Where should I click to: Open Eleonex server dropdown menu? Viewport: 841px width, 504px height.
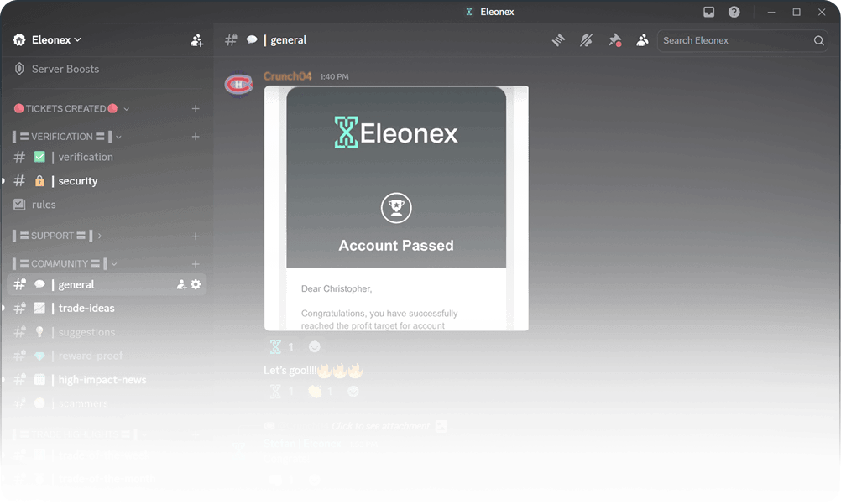pos(55,40)
